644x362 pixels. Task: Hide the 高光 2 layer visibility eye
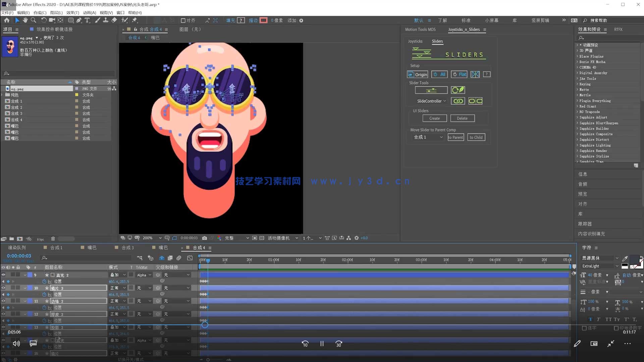coord(3,275)
